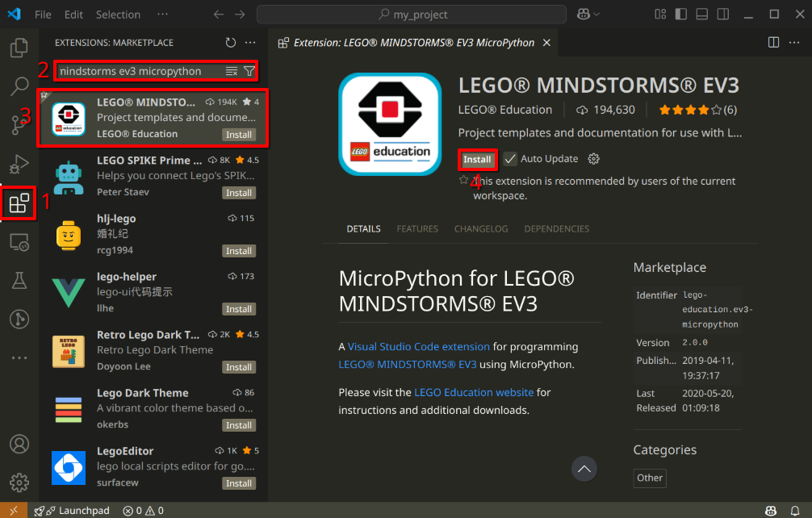Open the Manage gear dropdown beside Auto Update
Image resolution: width=812 pixels, height=518 pixels.
(594, 159)
